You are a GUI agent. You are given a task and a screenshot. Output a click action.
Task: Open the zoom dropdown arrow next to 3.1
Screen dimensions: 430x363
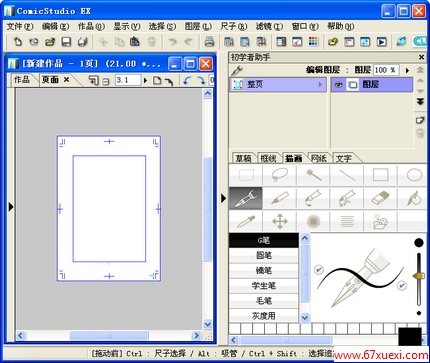145,80
